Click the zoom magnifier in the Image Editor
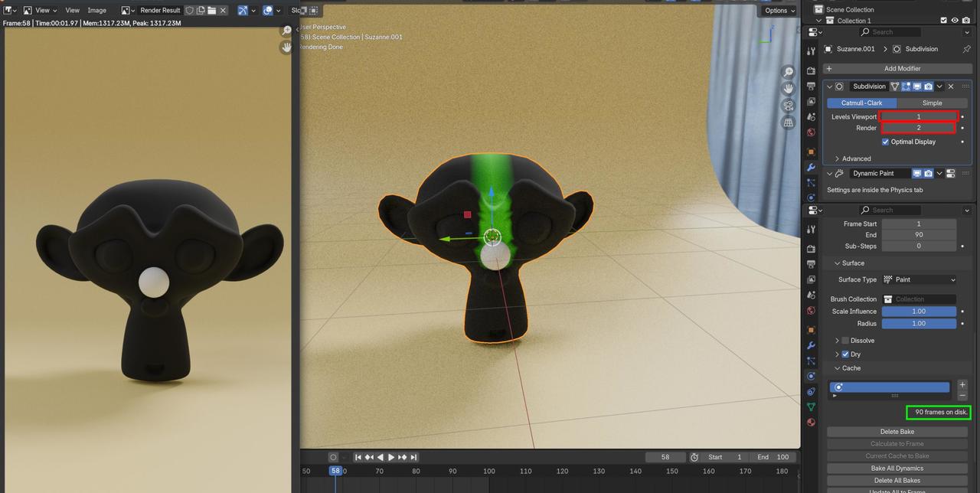 click(x=286, y=31)
